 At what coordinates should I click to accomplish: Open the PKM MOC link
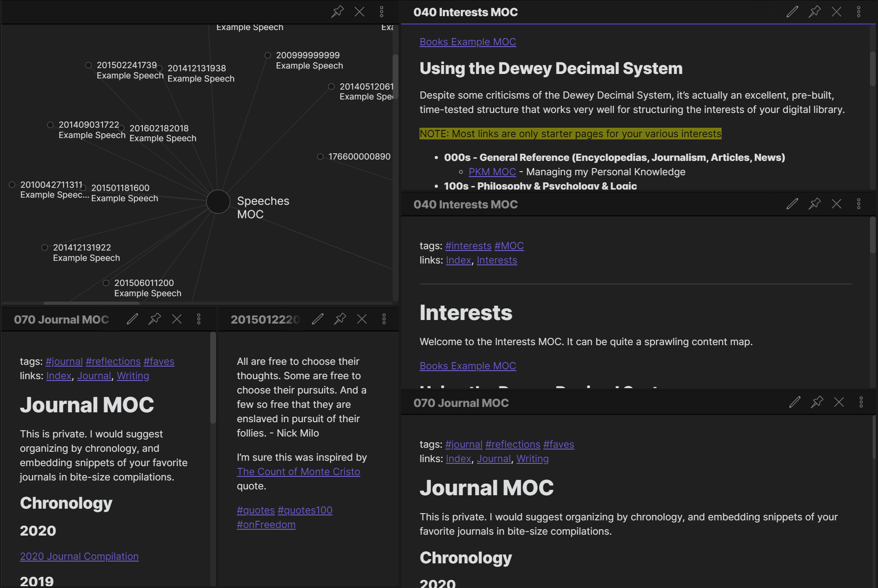[492, 172]
